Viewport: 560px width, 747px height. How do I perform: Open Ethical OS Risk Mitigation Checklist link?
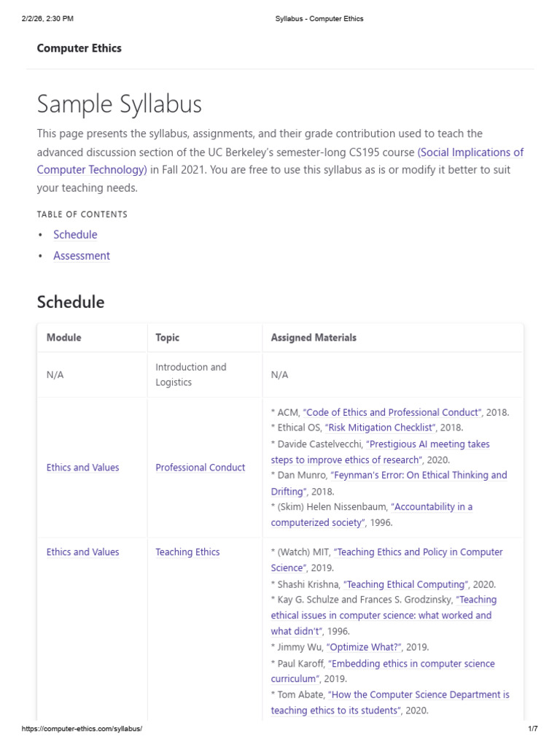pos(380,427)
